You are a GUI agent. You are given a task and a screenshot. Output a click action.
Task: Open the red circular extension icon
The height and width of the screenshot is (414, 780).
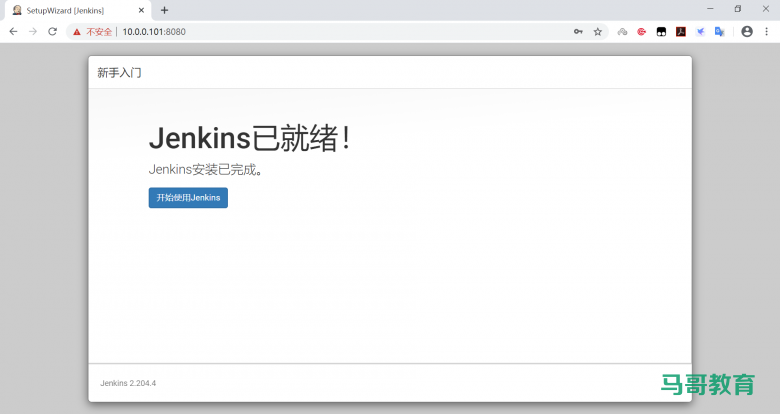[642, 32]
